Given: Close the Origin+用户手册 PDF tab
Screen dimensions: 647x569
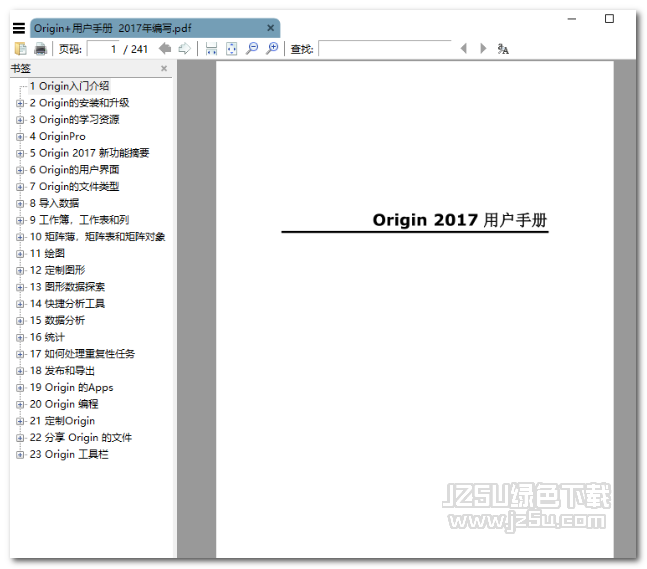Looking at the screenshot, I should pos(271,28).
